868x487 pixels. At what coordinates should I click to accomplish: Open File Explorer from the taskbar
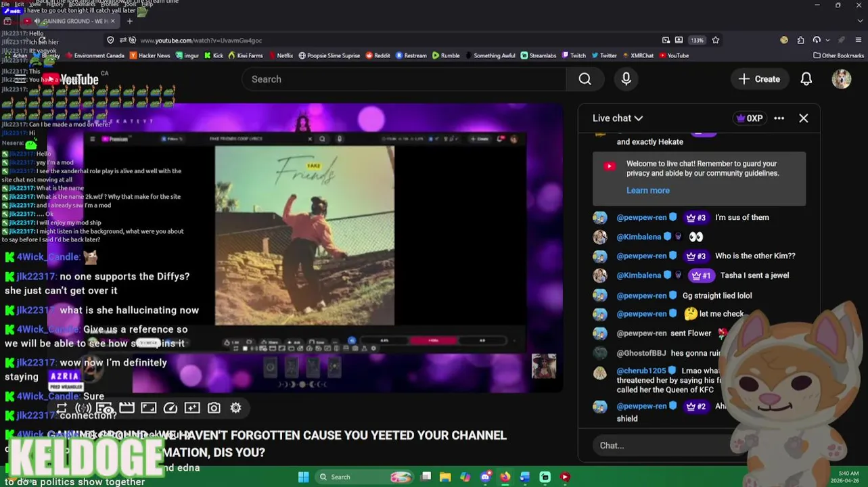(445, 477)
